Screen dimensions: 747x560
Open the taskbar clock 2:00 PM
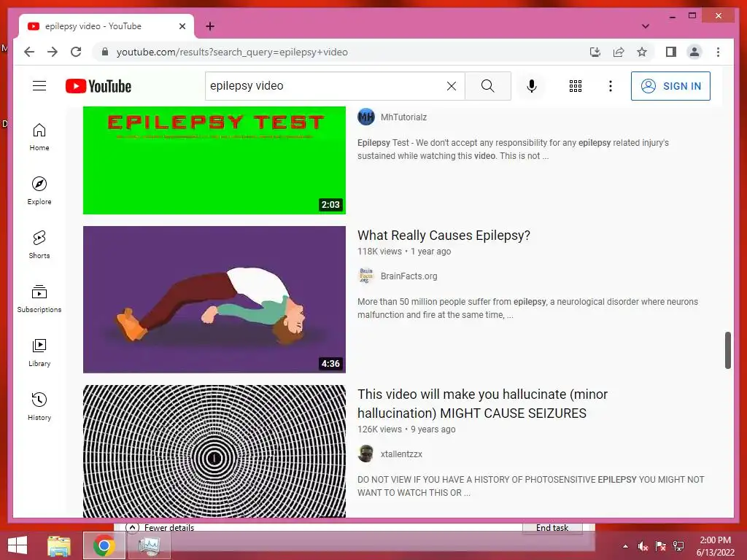coord(715,546)
